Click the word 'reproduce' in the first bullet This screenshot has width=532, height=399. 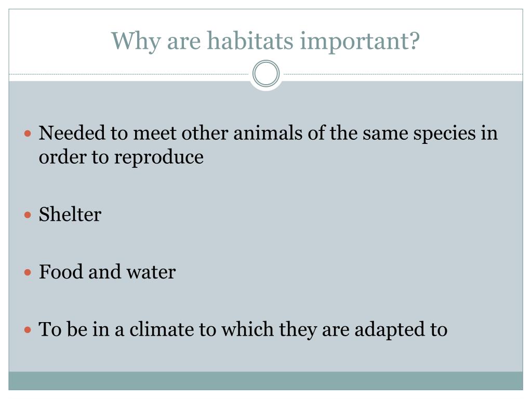pos(158,158)
